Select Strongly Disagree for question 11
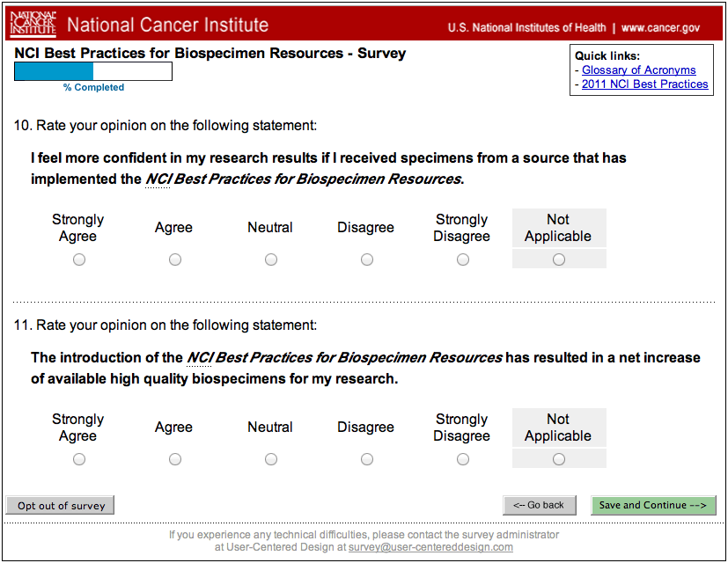Viewport: 728px width, 563px height. coord(463,459)
